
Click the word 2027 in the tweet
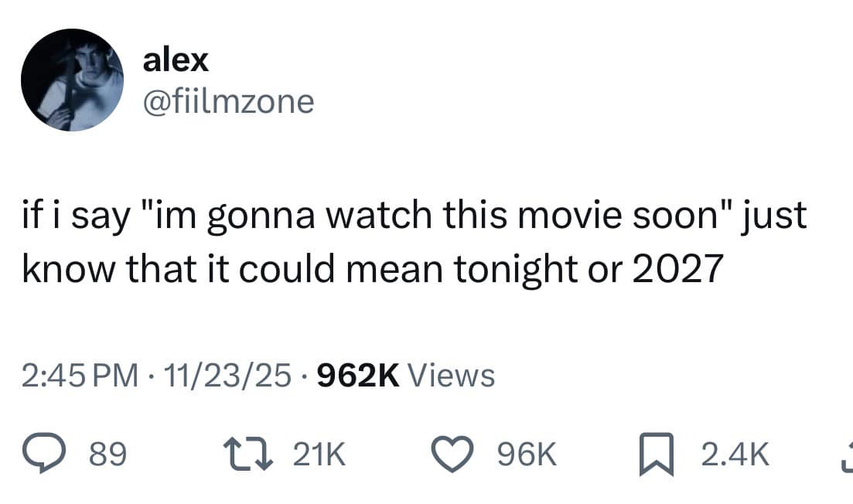click(677, 268)
